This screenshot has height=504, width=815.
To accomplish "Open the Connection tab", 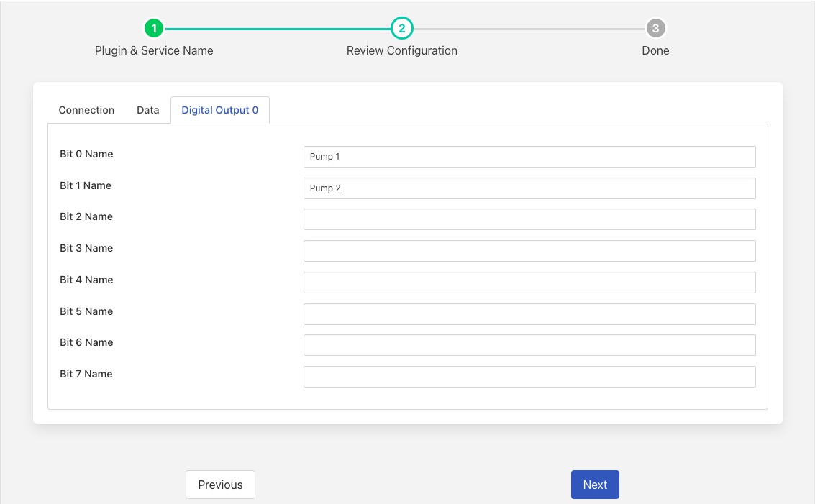I will click(86, 110).
